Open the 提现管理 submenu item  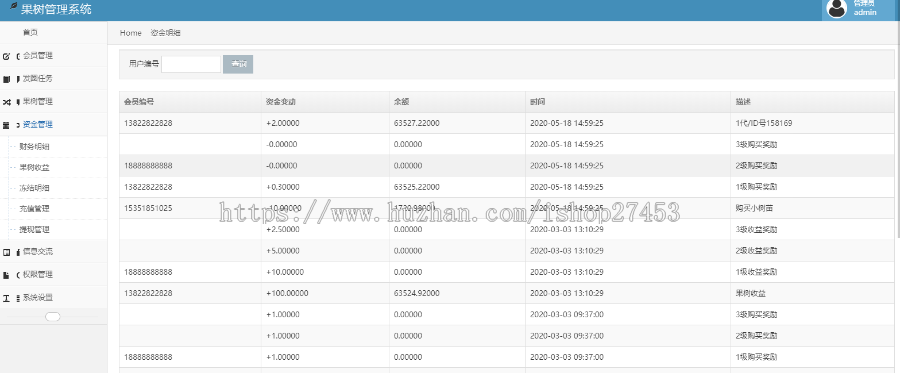click(34, 230)
